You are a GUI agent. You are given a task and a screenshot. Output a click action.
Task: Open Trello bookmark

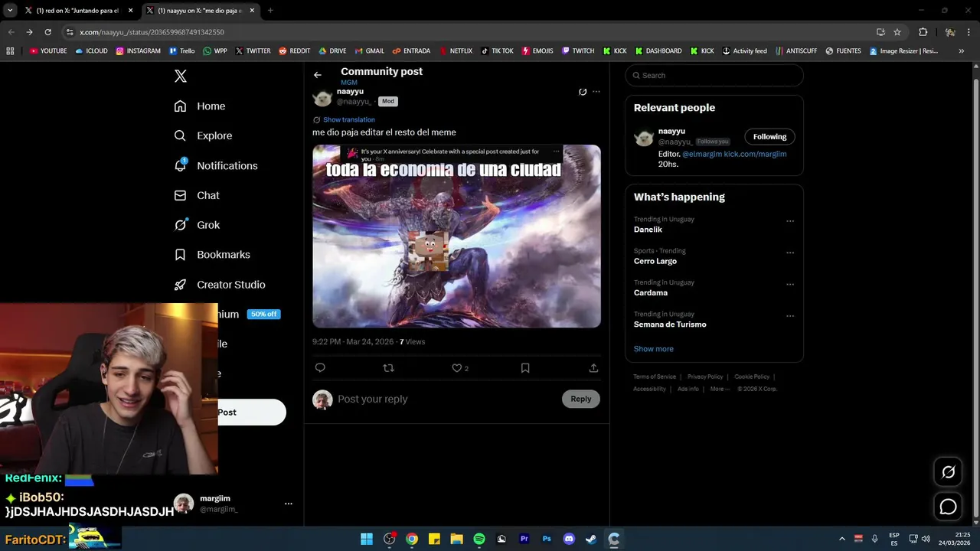(181, 51)
